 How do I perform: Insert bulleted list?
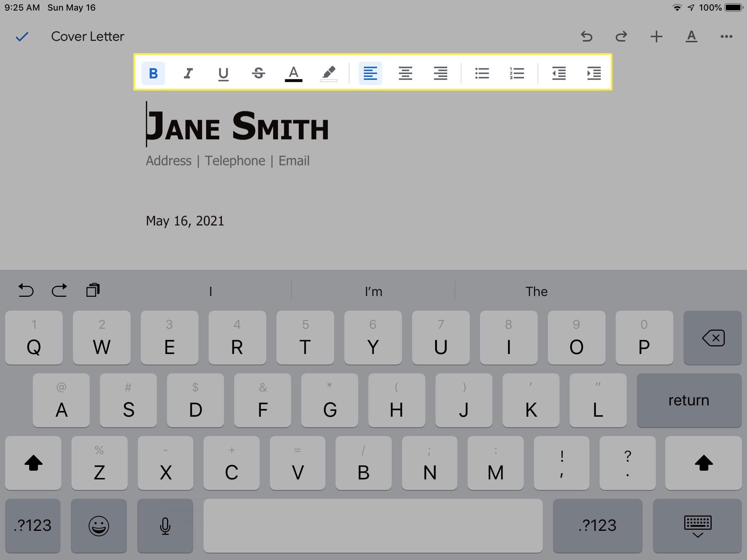pos(482,73)
